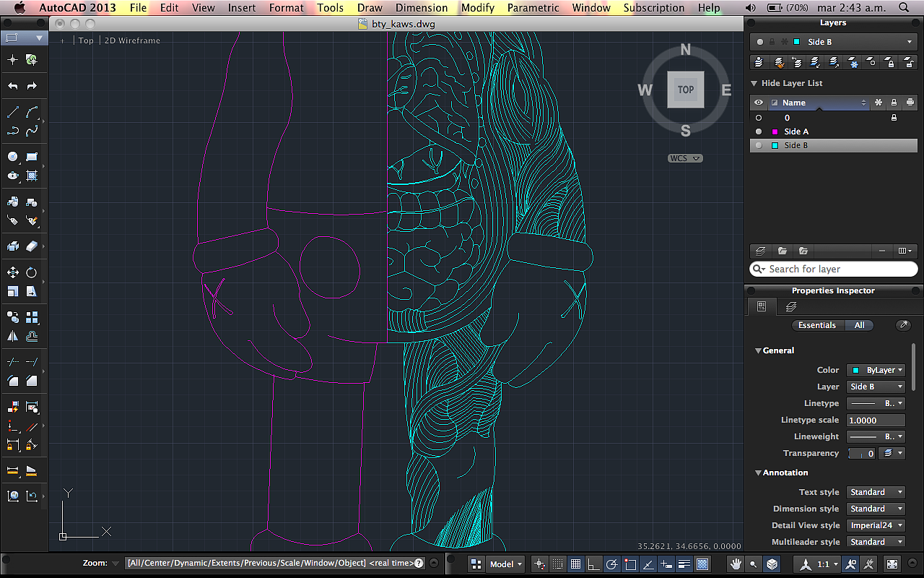Activate the Pan hand tool
Screen dimensions: 924x578
[x=736, y=564]
